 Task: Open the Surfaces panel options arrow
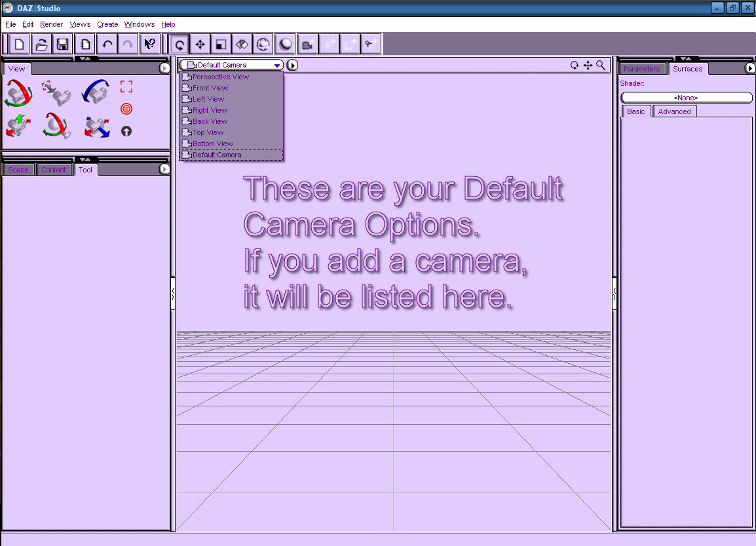[x=749, y=68]
